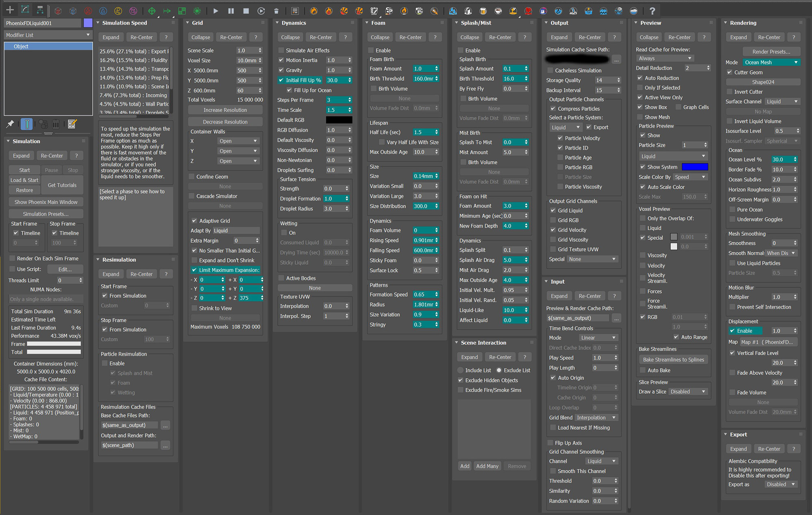Click the configure modifier sets icon
Viewport: 812px width, 515px height.
[72, 124]
